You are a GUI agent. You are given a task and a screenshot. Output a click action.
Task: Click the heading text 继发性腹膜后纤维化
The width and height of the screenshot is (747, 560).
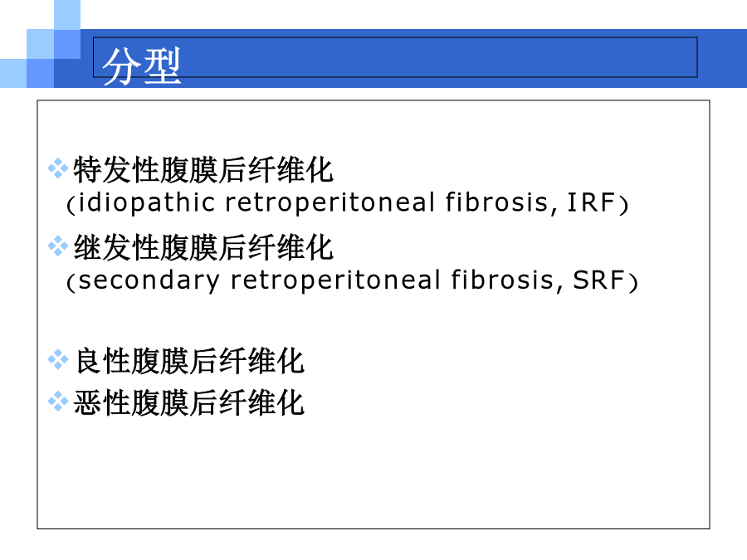[203, 247]
